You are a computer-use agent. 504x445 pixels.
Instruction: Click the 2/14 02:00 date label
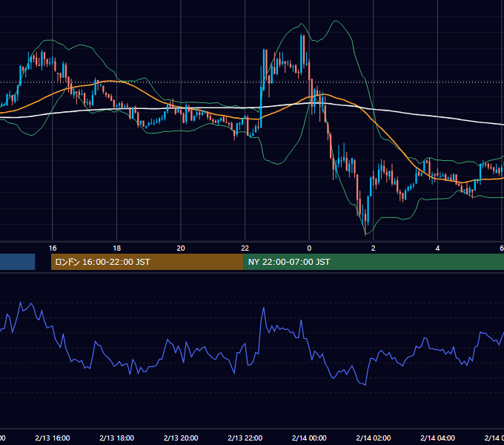(373, 438)
